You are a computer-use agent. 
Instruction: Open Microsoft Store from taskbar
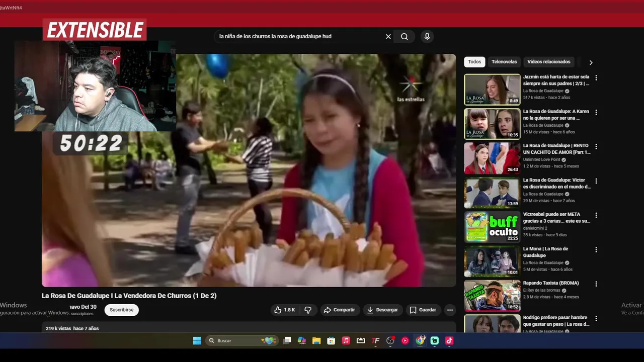click(x=331, y=341)
